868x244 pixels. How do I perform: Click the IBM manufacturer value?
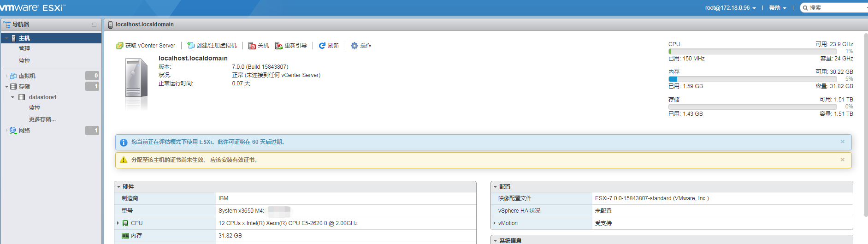click(223, 198)
